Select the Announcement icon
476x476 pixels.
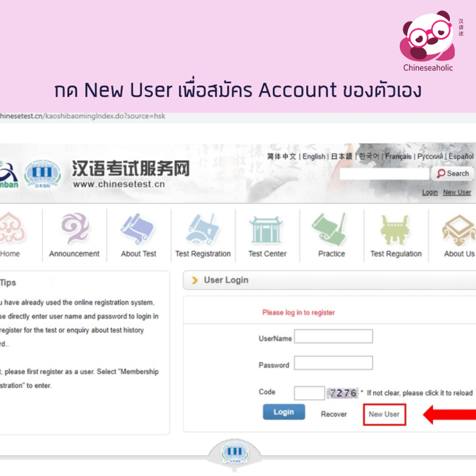pos(73,230)
